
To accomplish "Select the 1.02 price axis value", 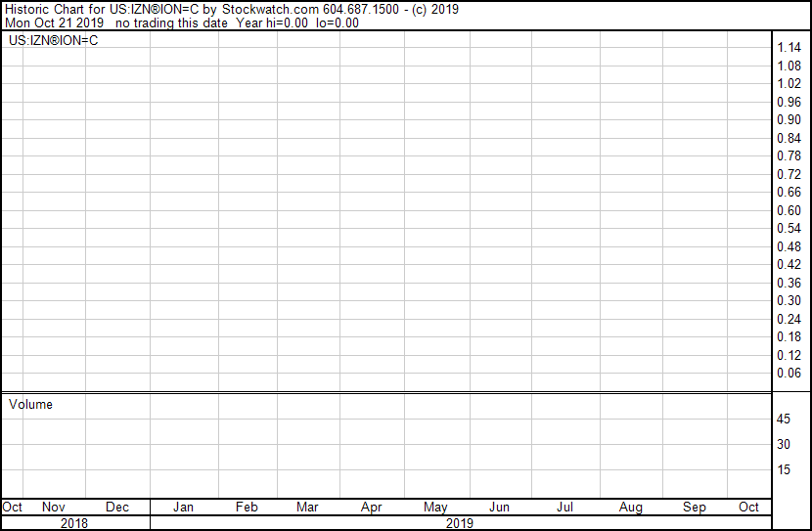I will click(789, 83).
